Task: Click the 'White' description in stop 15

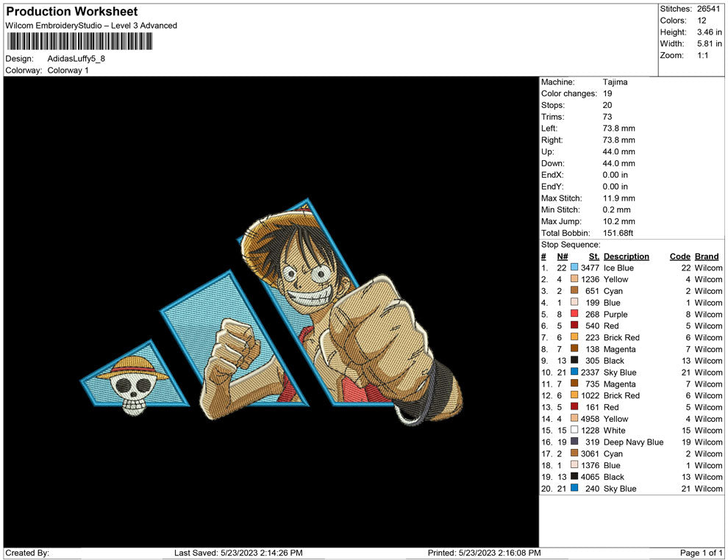Action: [x=614, y=431]
